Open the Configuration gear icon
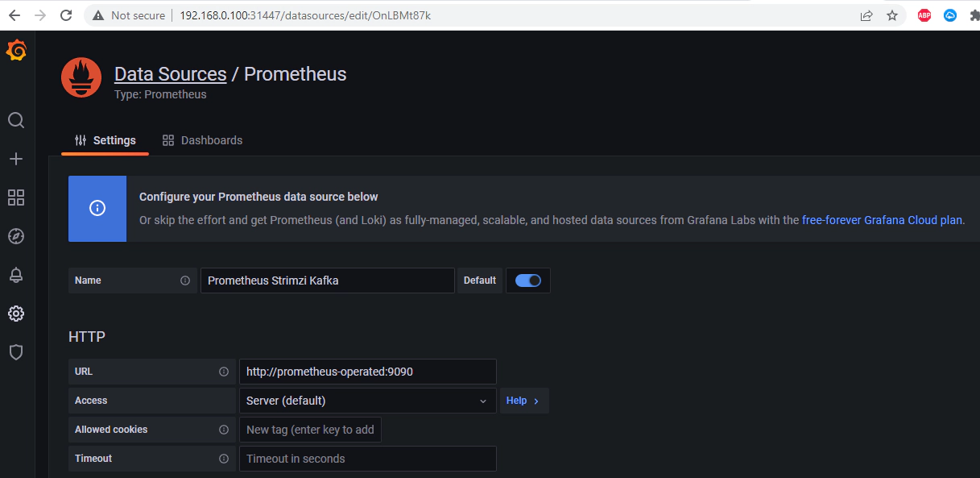980x478 pixels. pos(16,314)
